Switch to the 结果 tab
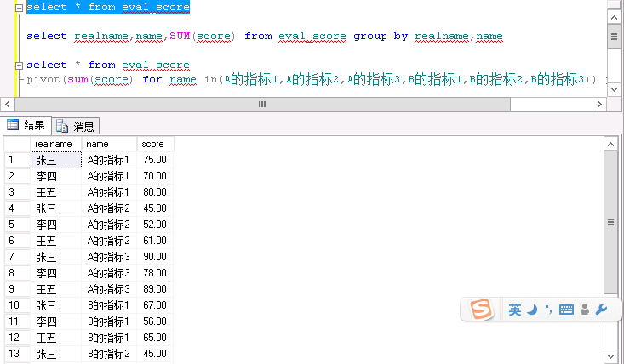The width and height of the screenshot is (624, 364). click(26, 125)
